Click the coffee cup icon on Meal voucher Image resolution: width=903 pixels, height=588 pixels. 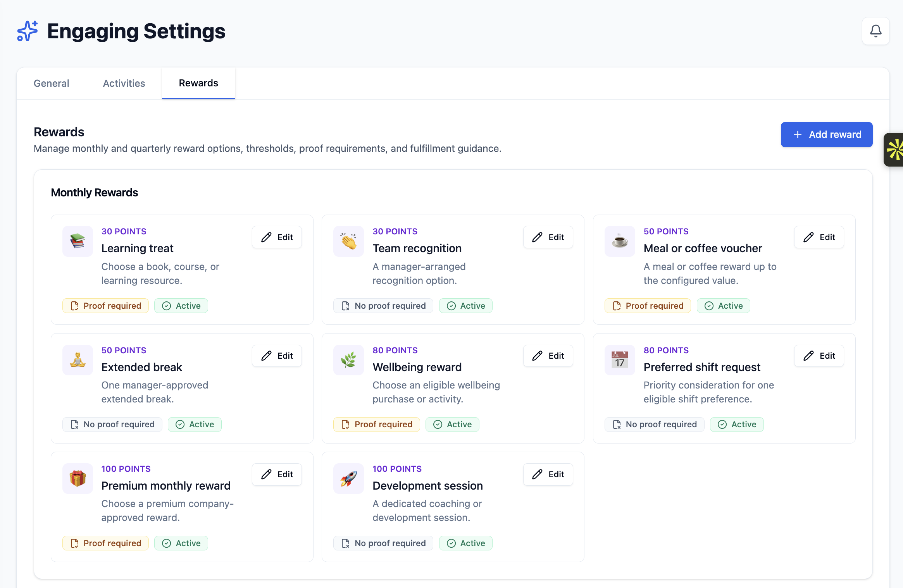(620, 241)
